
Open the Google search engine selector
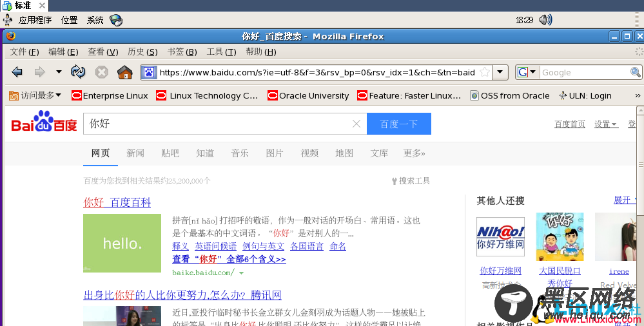click(527, 72)
